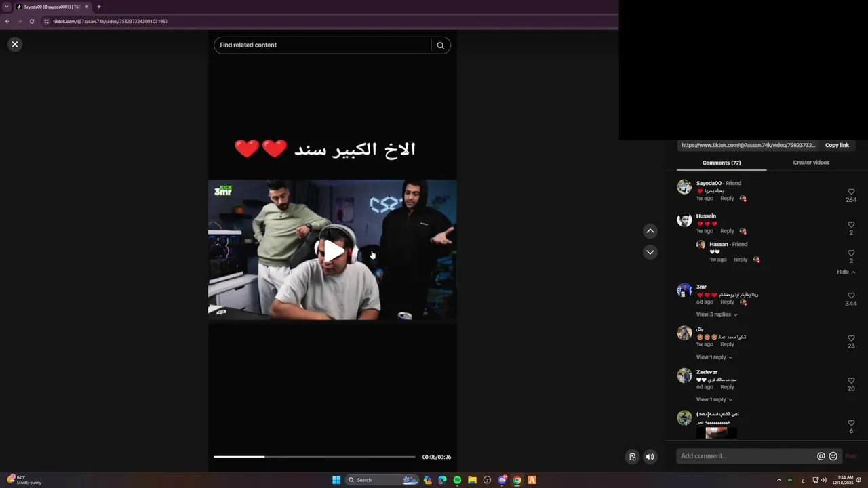Click the browser address bar URL
Screen dimensions: 868x488
coord(111,21)
